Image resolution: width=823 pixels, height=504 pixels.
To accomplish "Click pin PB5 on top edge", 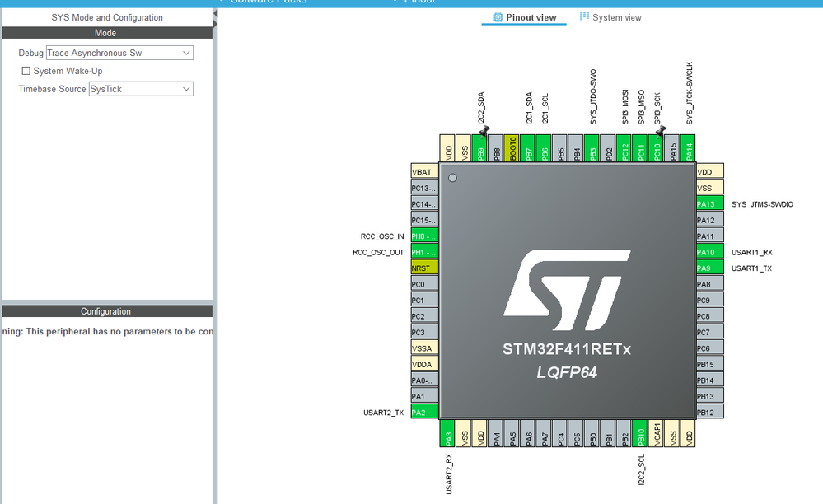I will point(560,149).
